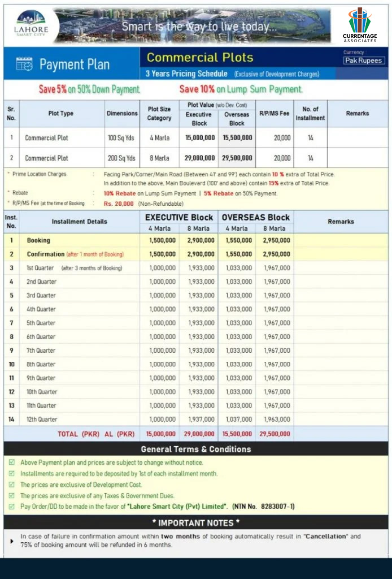Click 'Prime Location Charges' label

point(40,174)
